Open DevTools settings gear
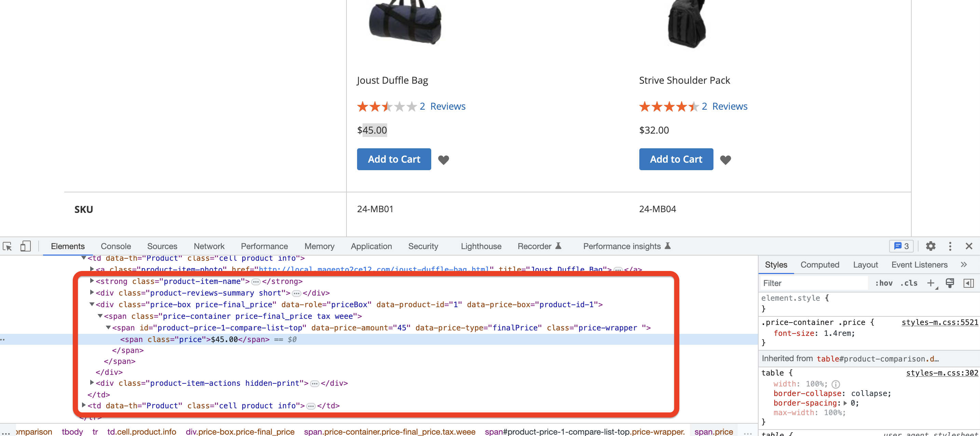The height and width of the screenshot is (436, 980). (x=931, y=246)
